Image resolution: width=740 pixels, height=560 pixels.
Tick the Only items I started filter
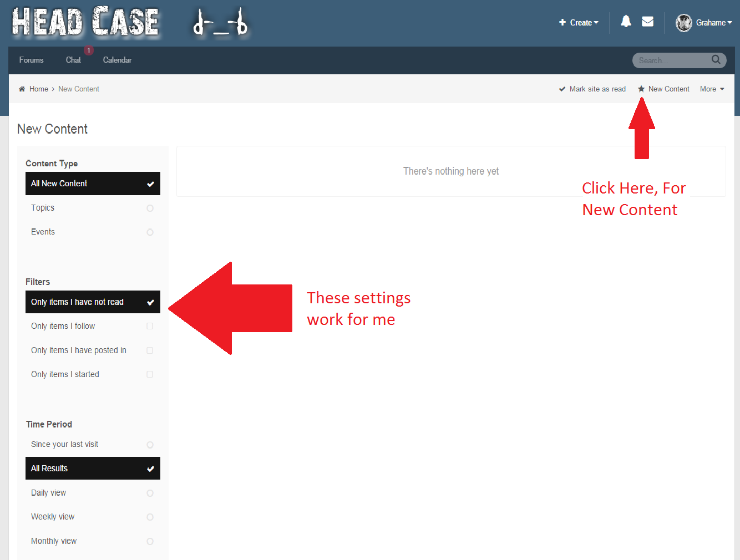[x=150, y=374]
